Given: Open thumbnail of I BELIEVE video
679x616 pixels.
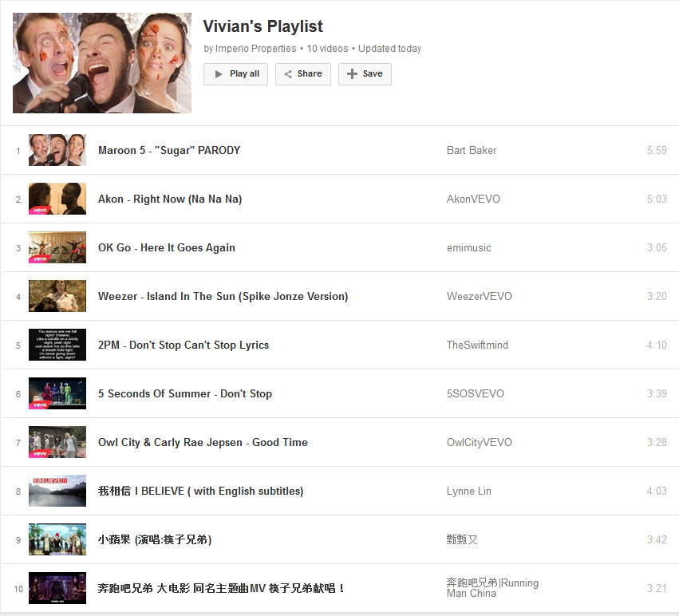Looking at the screenshot, I should pos(57,491).
